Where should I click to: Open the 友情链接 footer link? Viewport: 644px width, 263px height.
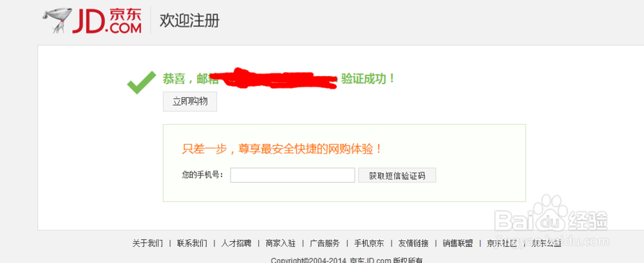pos(413,243)
